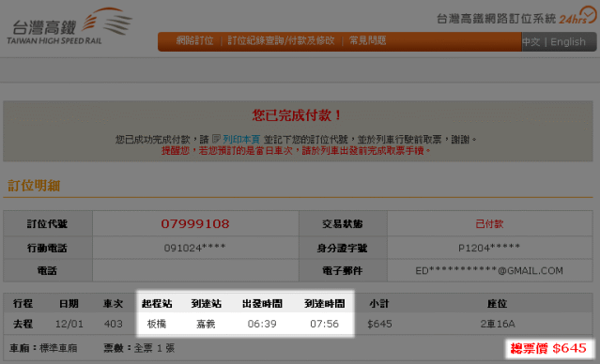Click the 身分證字號 label cell
The width and height of the screenshot is (600, 364).
(343, 248)
